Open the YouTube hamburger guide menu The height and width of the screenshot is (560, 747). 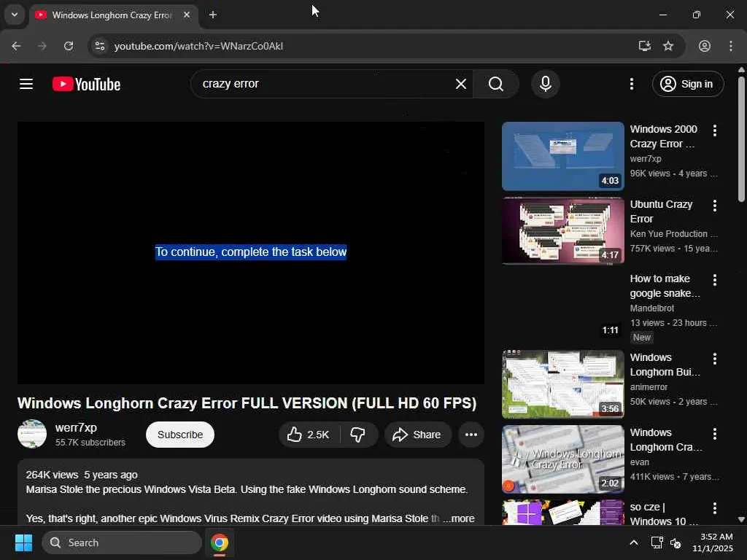26,85
